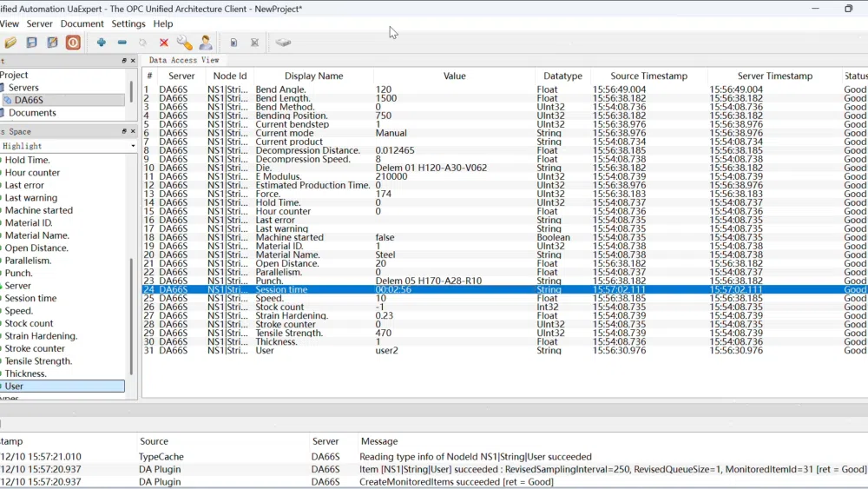Click Delem 01 H120-A30-V062 Die value

[x=431, y=168]
